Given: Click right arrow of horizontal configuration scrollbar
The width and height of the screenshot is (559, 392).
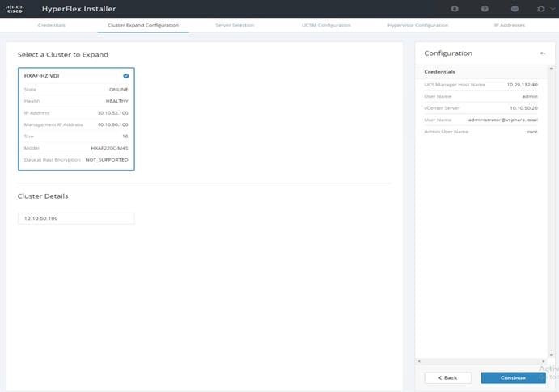Looking at the screenshot, I should pos(543,361).
